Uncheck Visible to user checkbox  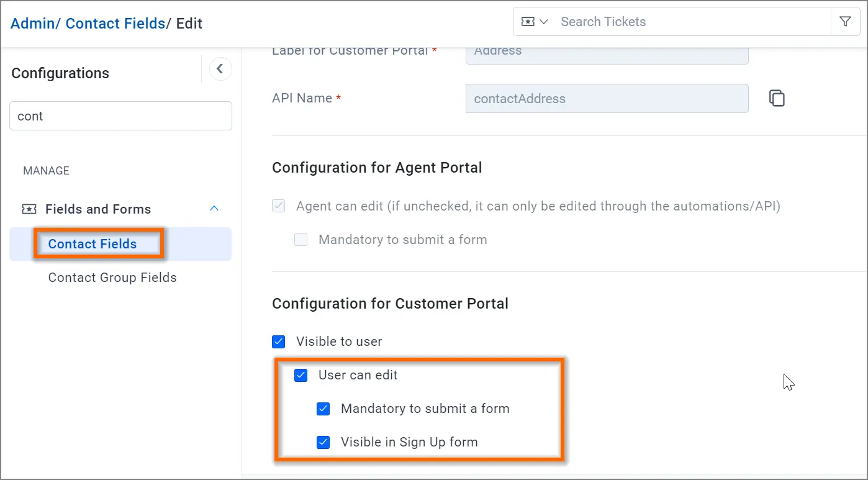[x=279, y=342]
